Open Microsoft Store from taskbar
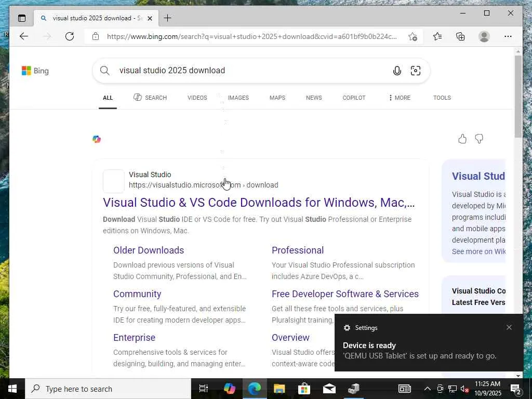The width and height of the screenshot is (532, 399). click(304, 389)
